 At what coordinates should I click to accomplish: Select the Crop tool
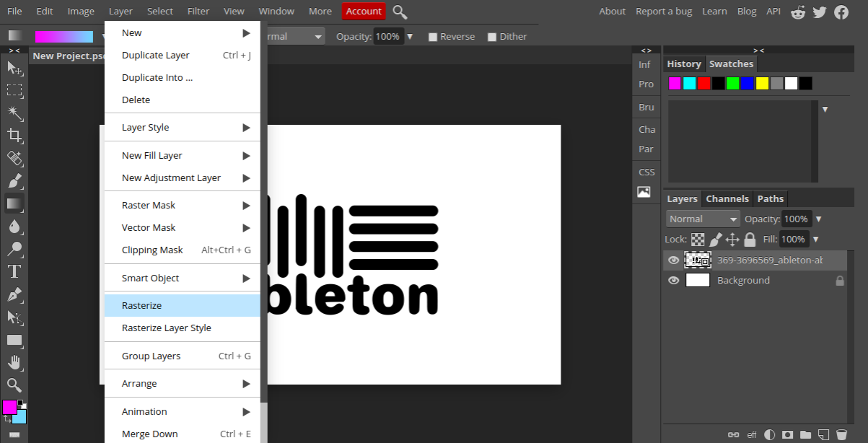pyautogui.click(x=14, y=135)
